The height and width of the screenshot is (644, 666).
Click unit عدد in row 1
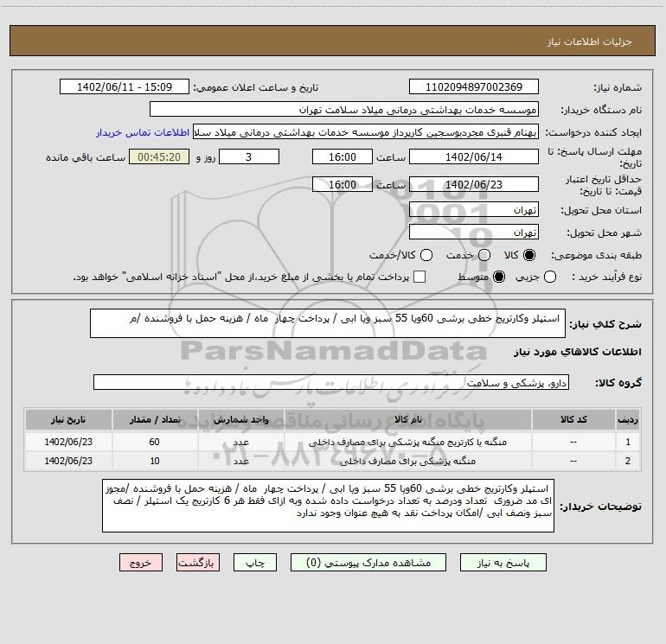240,442
